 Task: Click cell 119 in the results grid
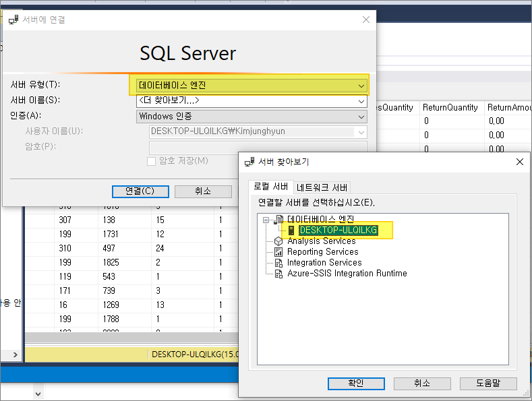click(76, 277)
